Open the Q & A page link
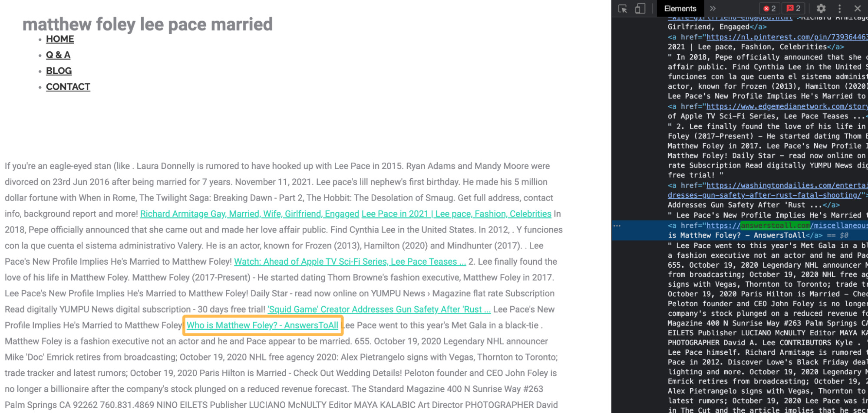The height and width of the screenshot is (413, 868). 58,55
